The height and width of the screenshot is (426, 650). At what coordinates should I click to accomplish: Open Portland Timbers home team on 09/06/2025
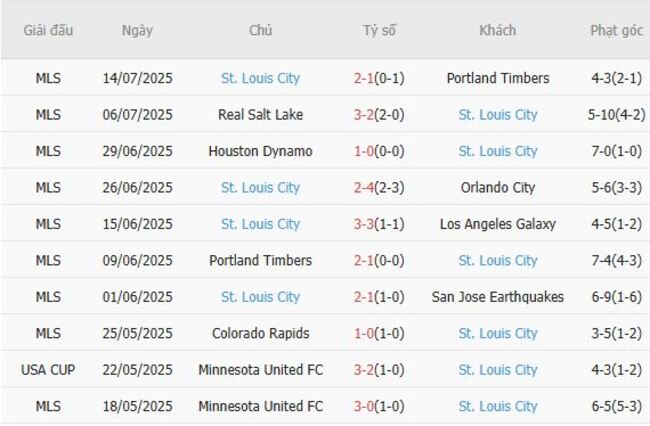(x=260, y=261)
